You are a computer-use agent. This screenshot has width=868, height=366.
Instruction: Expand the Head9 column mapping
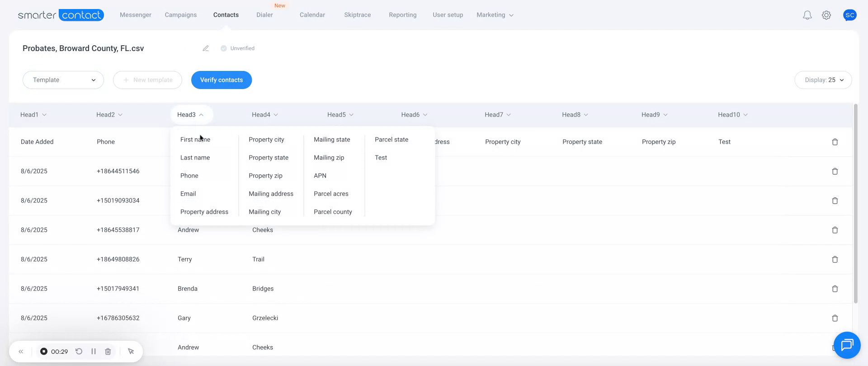(x=655, y=115)
